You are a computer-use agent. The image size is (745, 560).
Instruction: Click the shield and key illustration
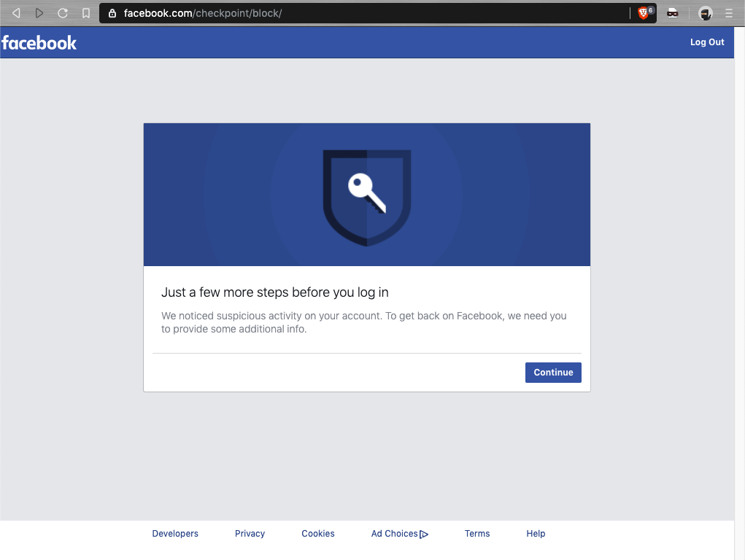pos(367,197)
